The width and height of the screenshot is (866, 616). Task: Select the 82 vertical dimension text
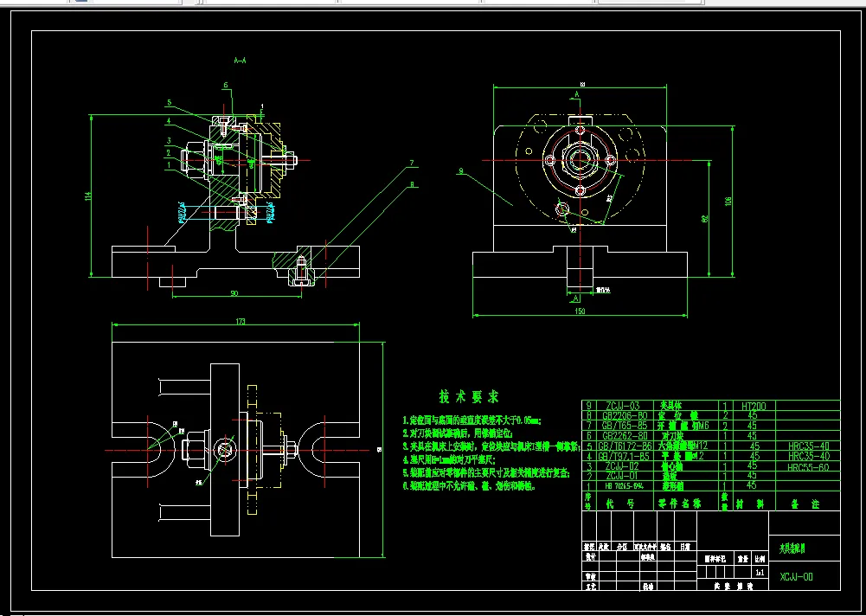point(704,219)
